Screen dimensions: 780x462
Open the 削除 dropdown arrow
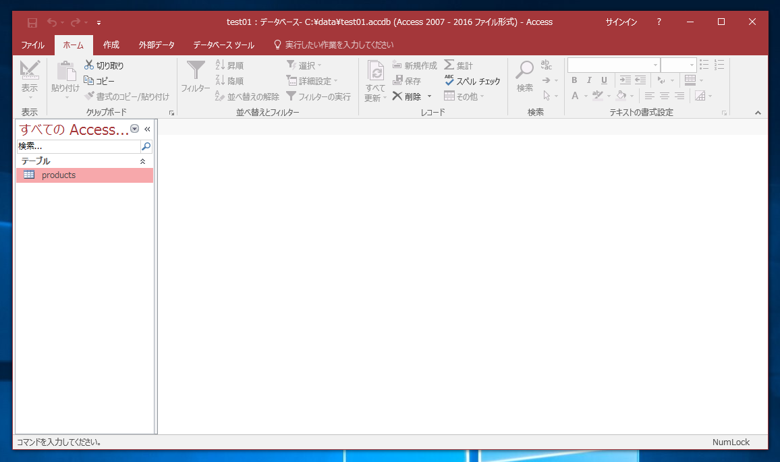tap(429, 96)
